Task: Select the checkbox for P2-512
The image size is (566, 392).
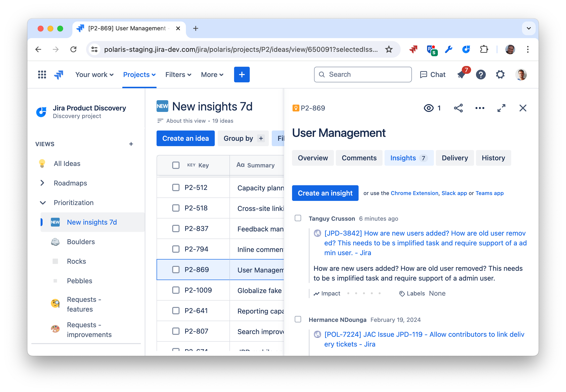Action: coord(176,187)
